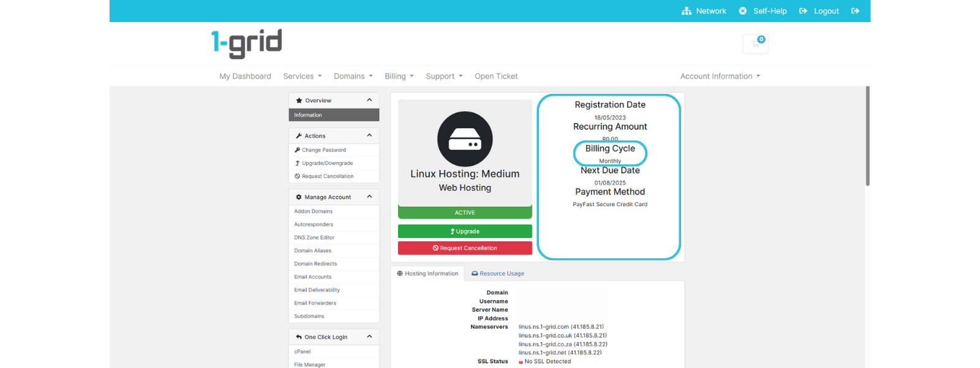Screen dimensions: 980x368
Task: Click the Linux Hosting server disk icon
Action: click(x=465, y=139)
